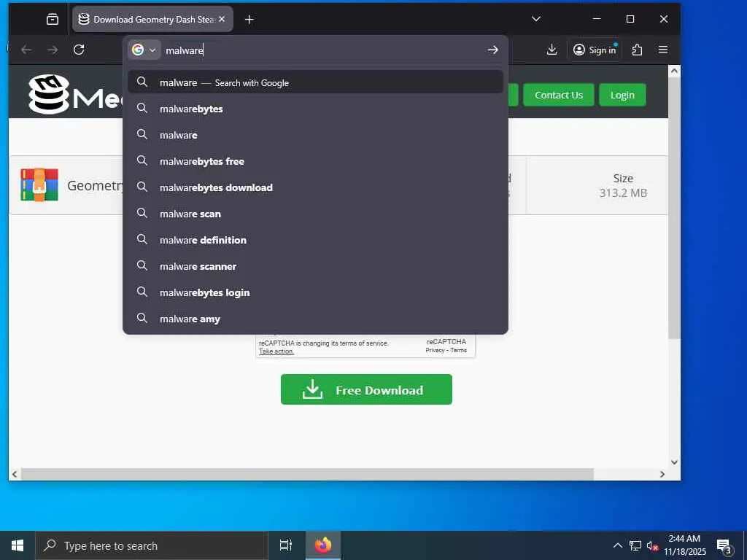
Task: Pick the malware amy suggestion
Action: click(x=315, y=319)
